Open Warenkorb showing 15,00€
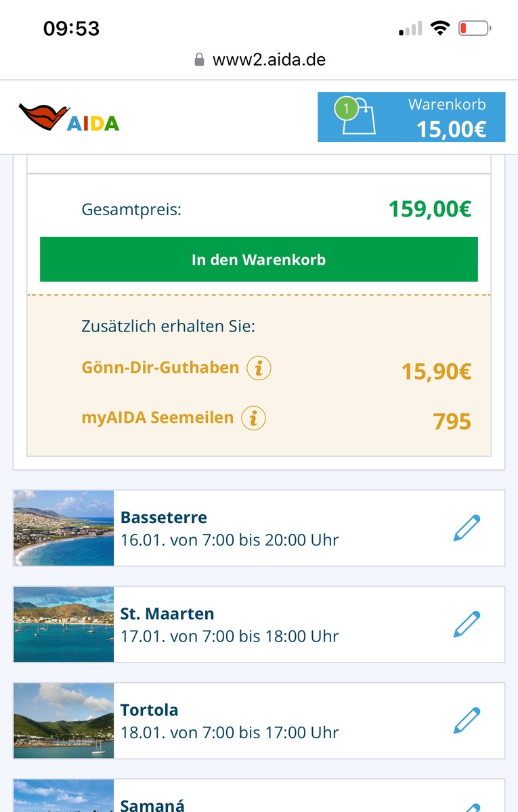518x812 pixels. 447,117
